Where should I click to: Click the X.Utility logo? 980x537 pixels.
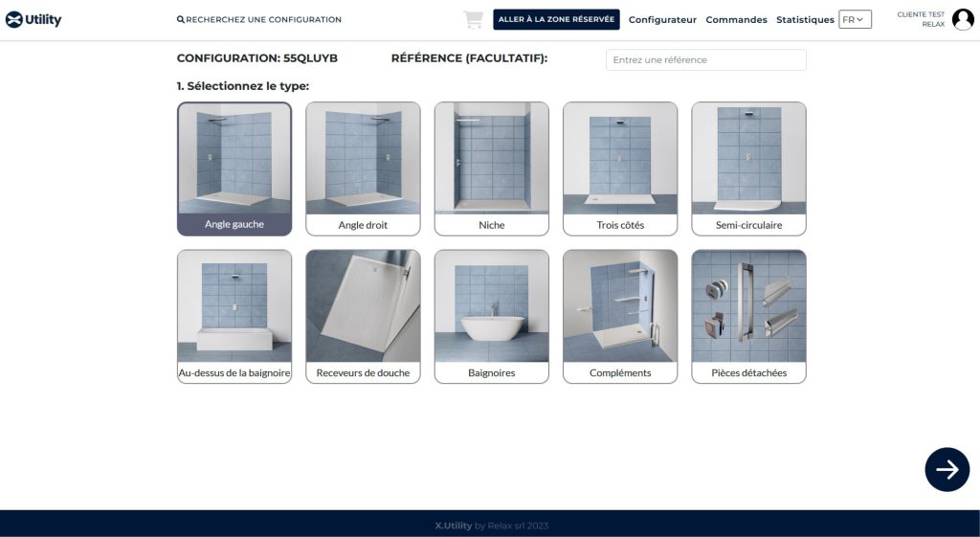coord(33,19)
